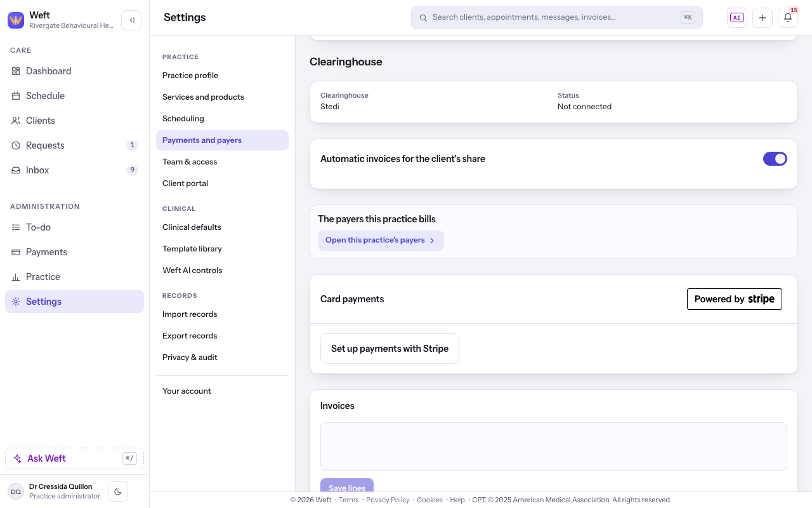The height and width of the screenshot is (508, 812).
Task: Open notifications bell with 15 badge
Action: 788,18
